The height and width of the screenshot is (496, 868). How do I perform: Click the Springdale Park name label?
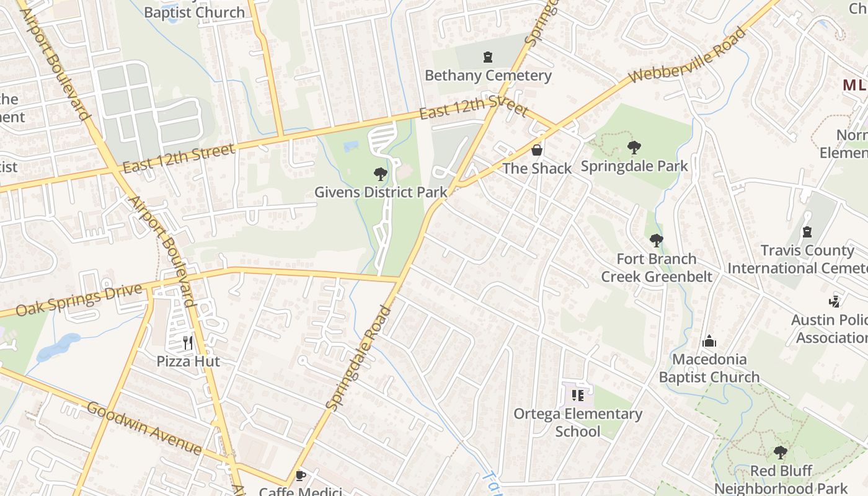[x=634, y=166]
